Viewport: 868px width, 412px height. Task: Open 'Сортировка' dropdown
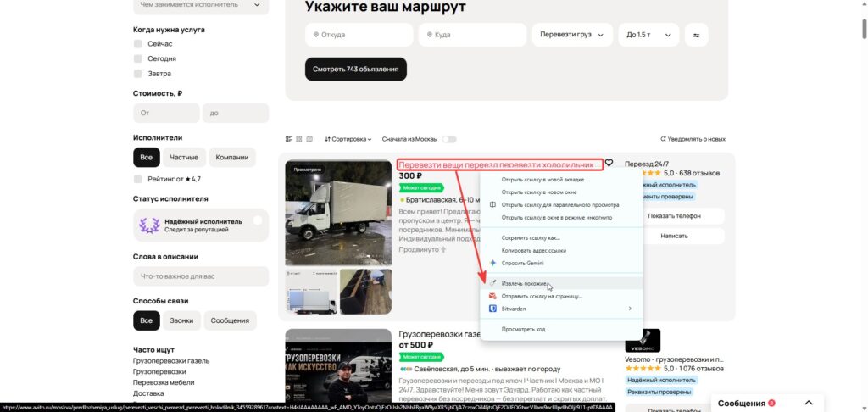click(348, 139)
